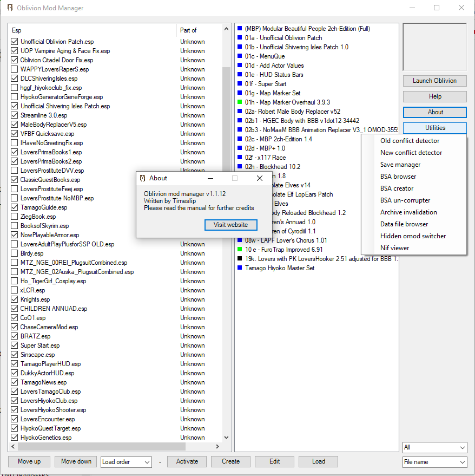
Task: Select 02h - Blockhead 10.2 entry
Action: (x=272, y=167)
